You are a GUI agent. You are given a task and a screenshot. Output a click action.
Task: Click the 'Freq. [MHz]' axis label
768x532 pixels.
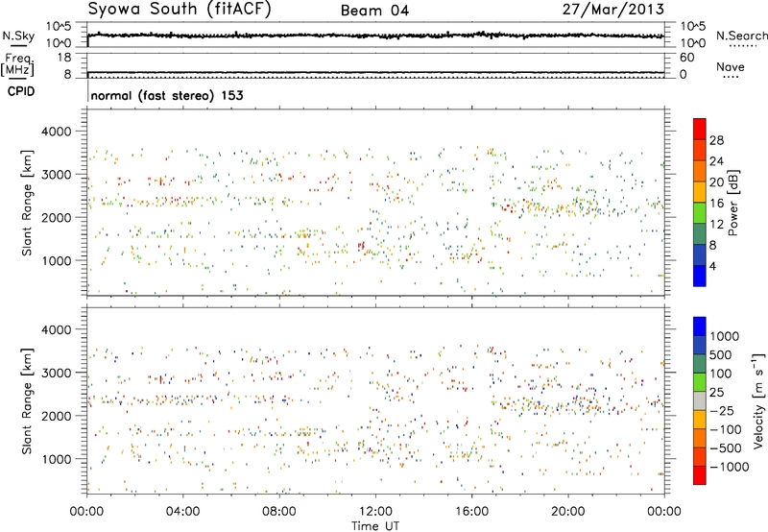pos(17,65)
